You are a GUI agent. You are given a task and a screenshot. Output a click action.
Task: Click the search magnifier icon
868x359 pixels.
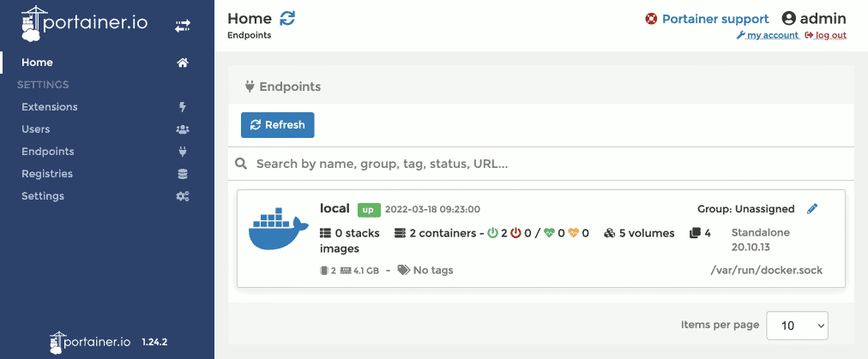241,164
